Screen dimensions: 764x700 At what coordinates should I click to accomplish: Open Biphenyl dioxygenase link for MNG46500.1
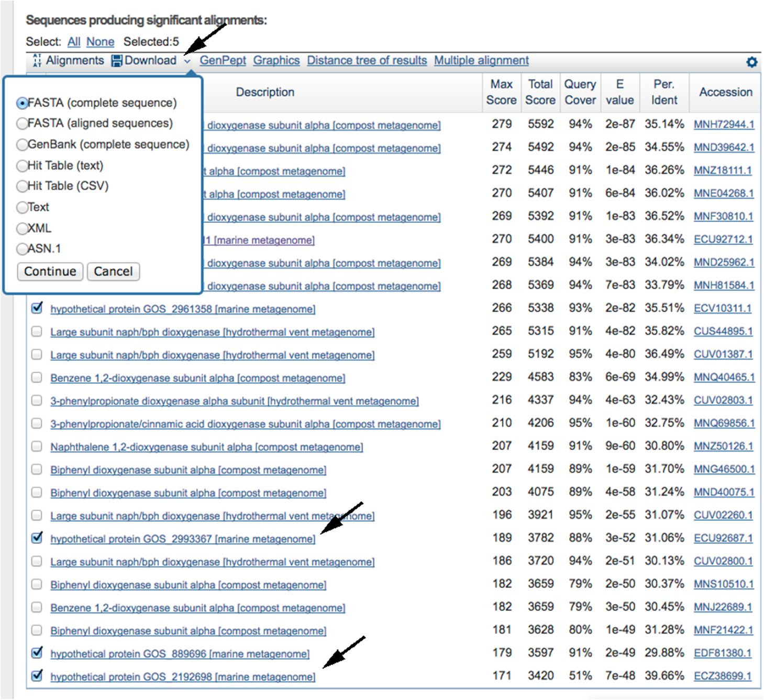click(189, 470)
